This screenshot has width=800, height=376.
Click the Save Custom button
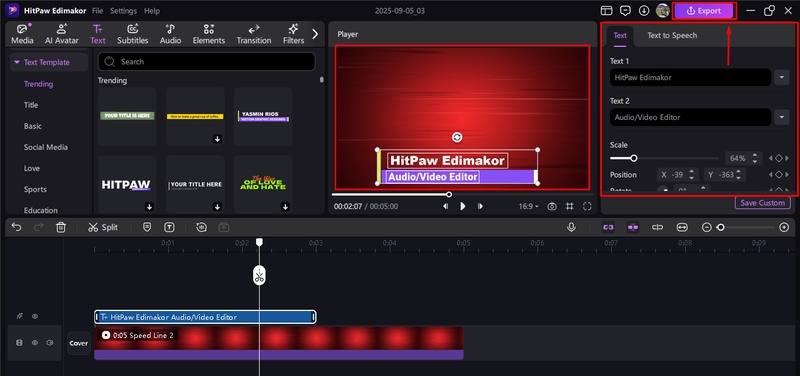click(x=762, y=203)
